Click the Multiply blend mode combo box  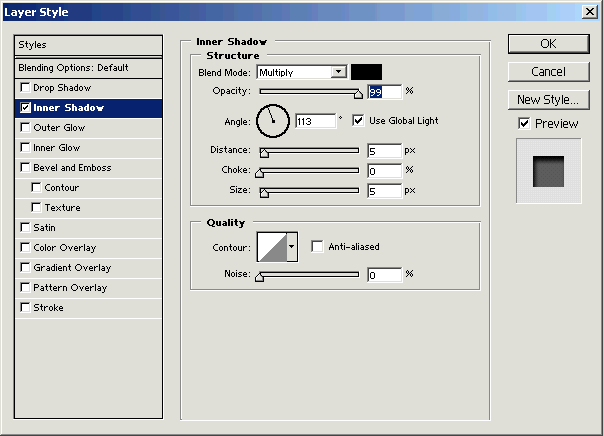tap(302, 72)
